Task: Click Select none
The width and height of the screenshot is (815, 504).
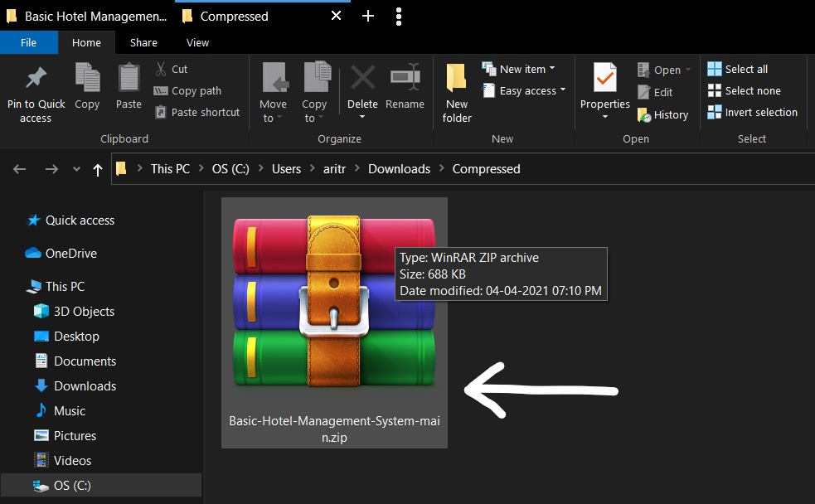Action: (x=745, y=91)
